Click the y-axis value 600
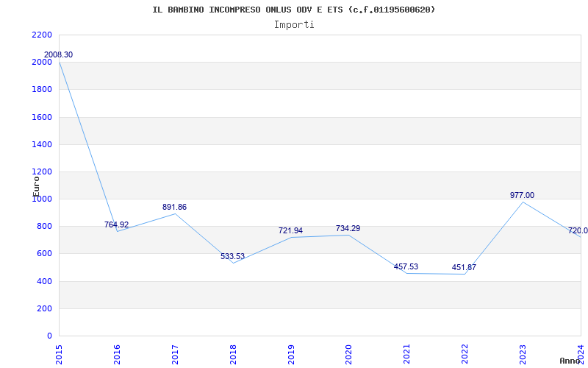Viewport: 588px width, 368px height. click(45, 254)
